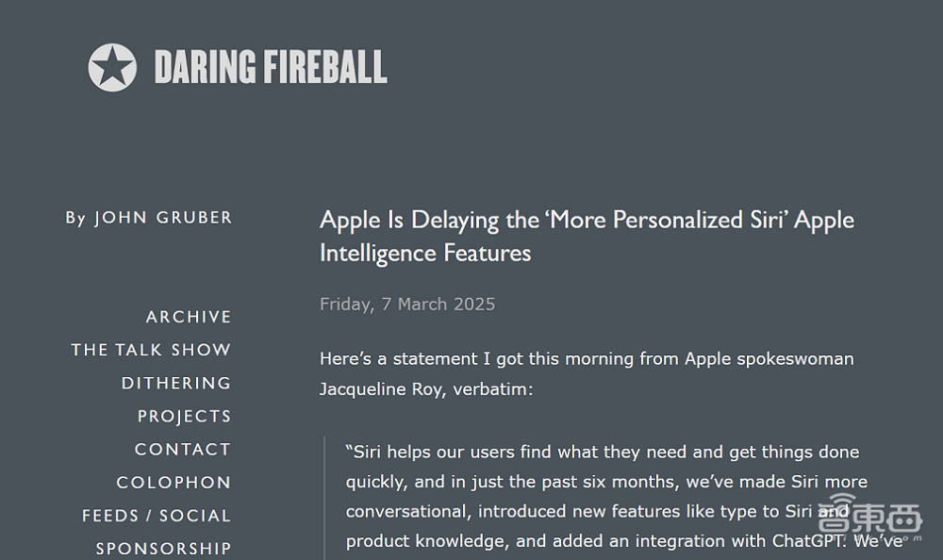
Task: View the Colophon page
Action: click(x=174, y=482)
